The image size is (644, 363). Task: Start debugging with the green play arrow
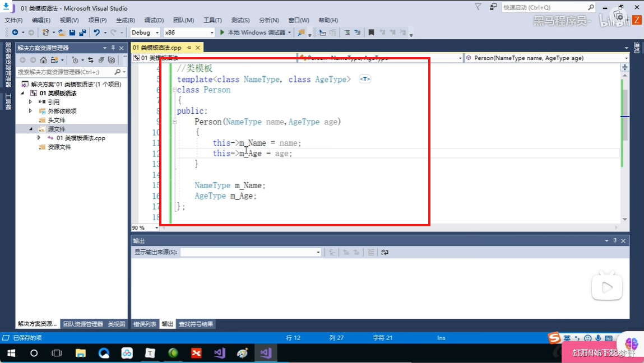222,32
